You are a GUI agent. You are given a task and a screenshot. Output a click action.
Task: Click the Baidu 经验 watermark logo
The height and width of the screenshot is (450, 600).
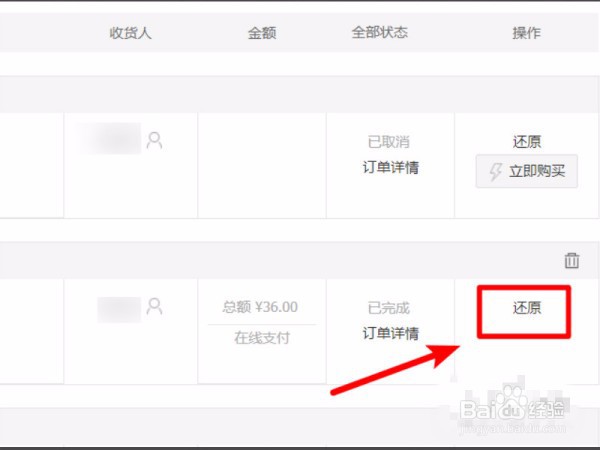(x=513, y=411)
